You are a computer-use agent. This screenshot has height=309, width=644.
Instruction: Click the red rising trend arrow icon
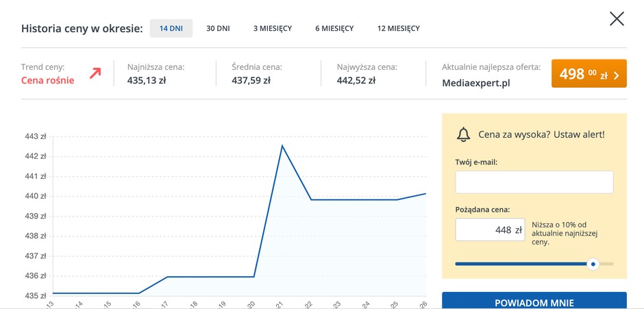[x=95, y=73]
